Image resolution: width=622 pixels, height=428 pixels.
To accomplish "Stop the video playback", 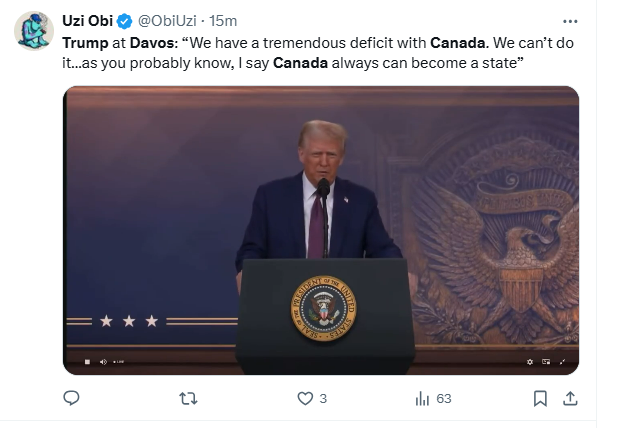I will (87, 362).
